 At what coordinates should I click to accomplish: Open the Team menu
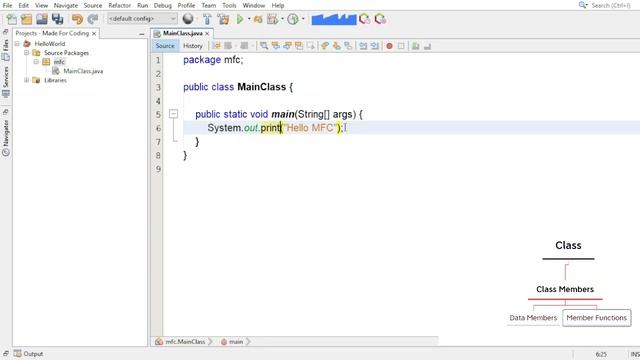[209, 5]
